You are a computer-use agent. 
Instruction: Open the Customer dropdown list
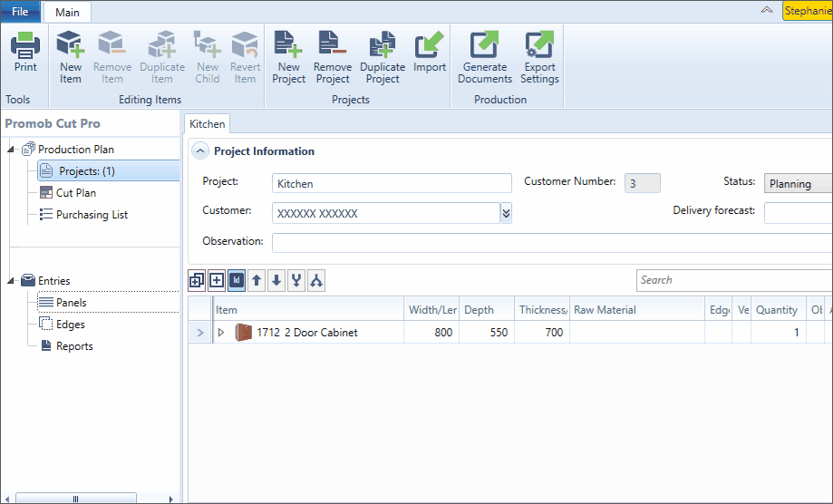507,213
